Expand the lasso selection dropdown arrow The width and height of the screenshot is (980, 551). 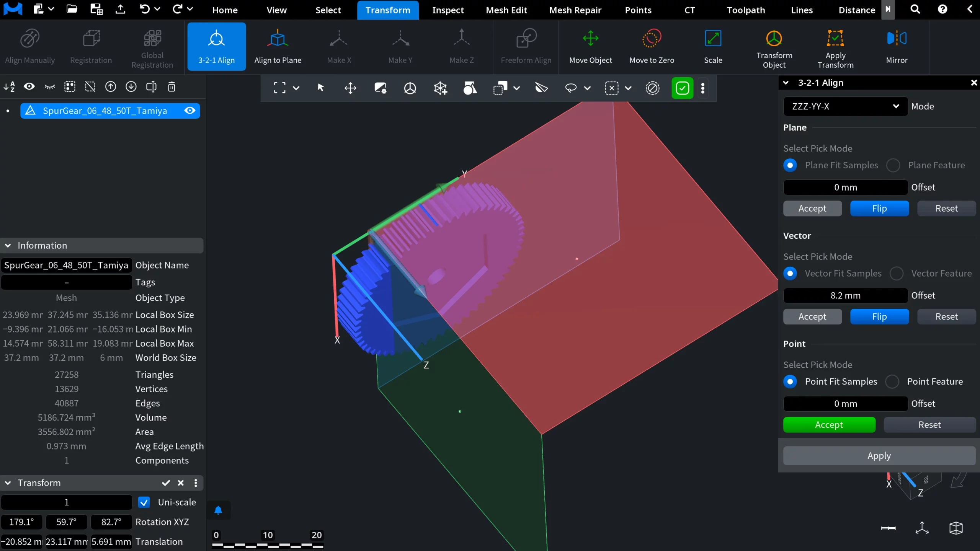pyautogui.click(x=587, y=88)
